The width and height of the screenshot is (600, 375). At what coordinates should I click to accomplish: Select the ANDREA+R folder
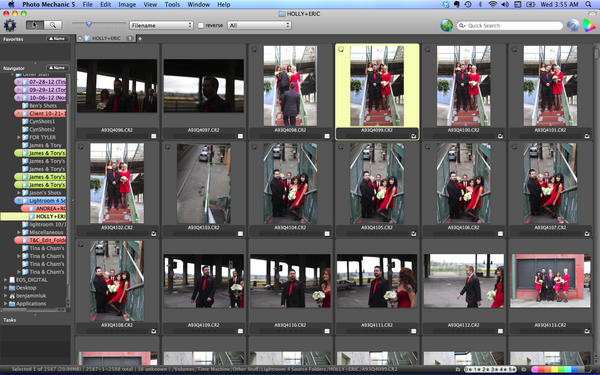tap(43, 209)
